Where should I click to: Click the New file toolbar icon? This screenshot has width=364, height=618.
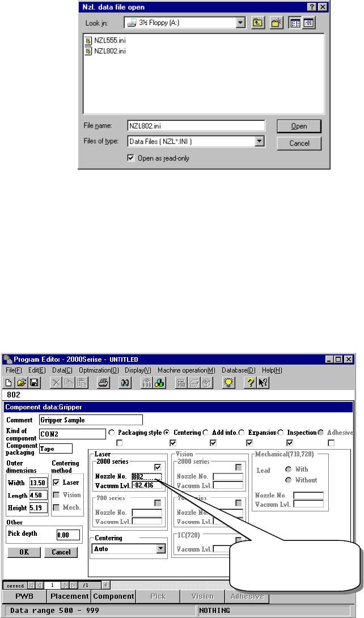(x=9, y=383)
